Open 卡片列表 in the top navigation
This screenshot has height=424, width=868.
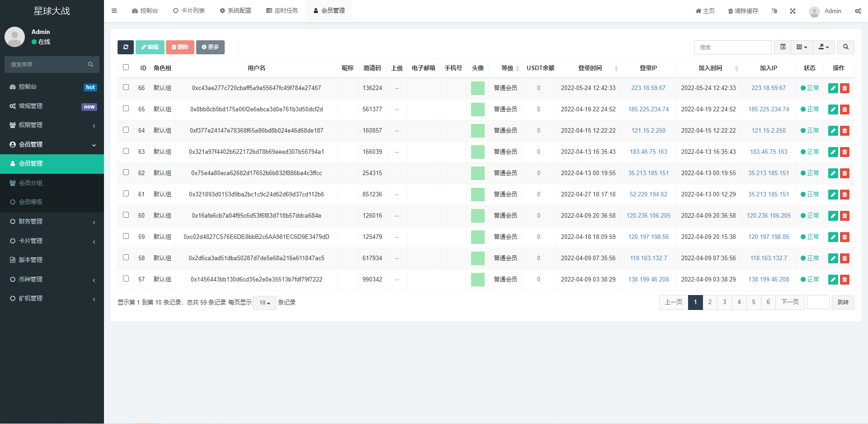coord(189,10)
